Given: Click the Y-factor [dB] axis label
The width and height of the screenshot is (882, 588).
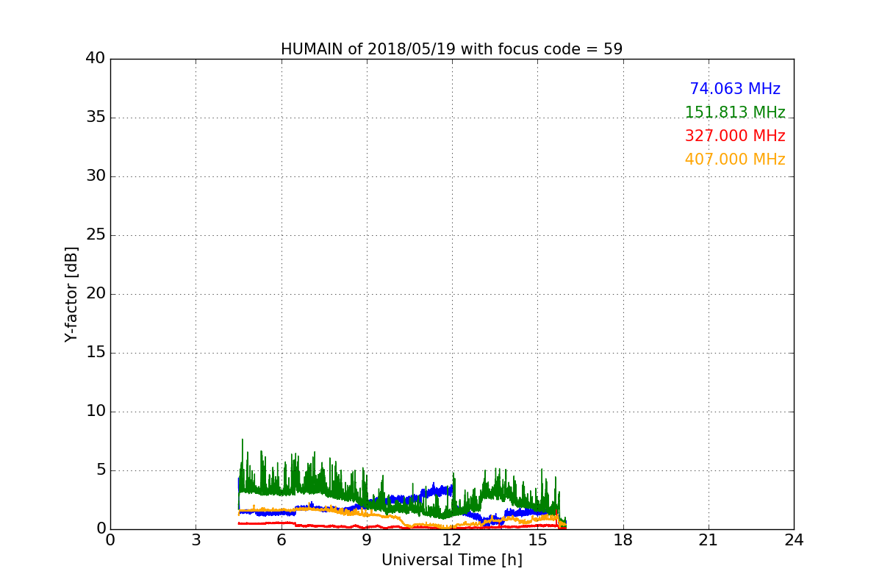Looking at the screenshot, I should click(71, 294).
